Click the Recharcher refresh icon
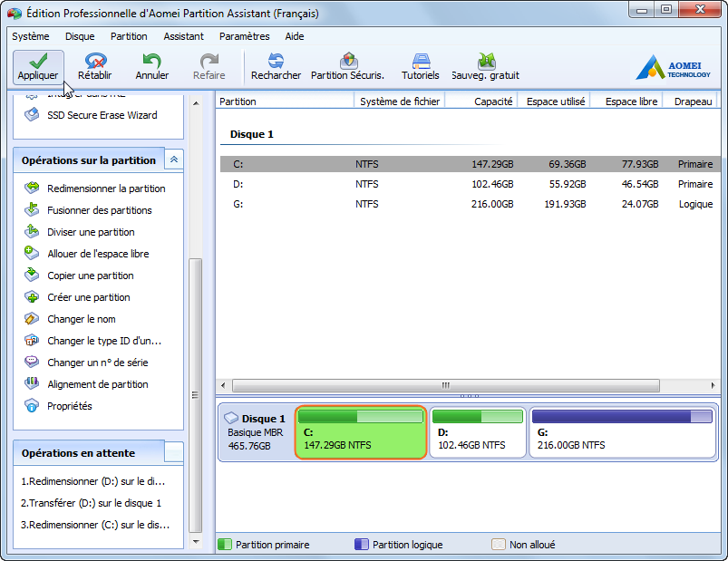 (276, 61)
